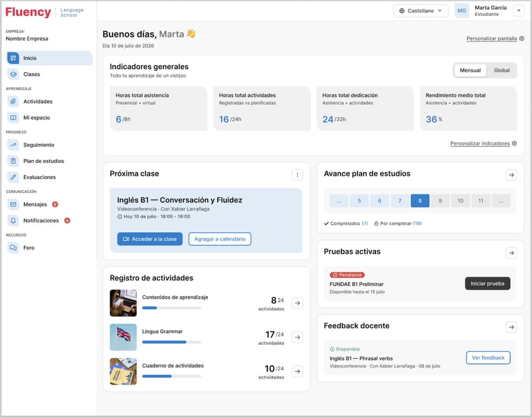Click the Contenidos de aprendizaje thumbnail

tap(123, 303)
